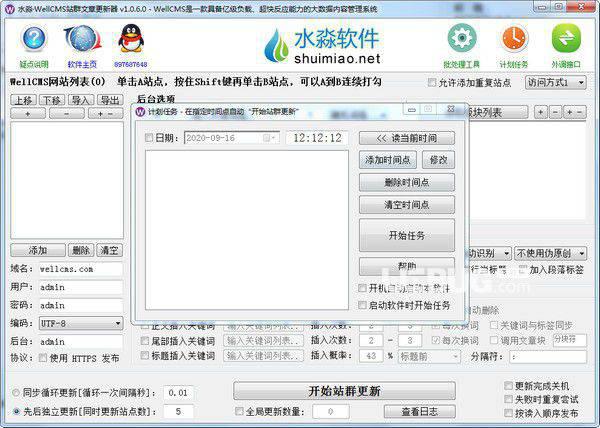Click the W application icon in main title bar

(10, 8)
